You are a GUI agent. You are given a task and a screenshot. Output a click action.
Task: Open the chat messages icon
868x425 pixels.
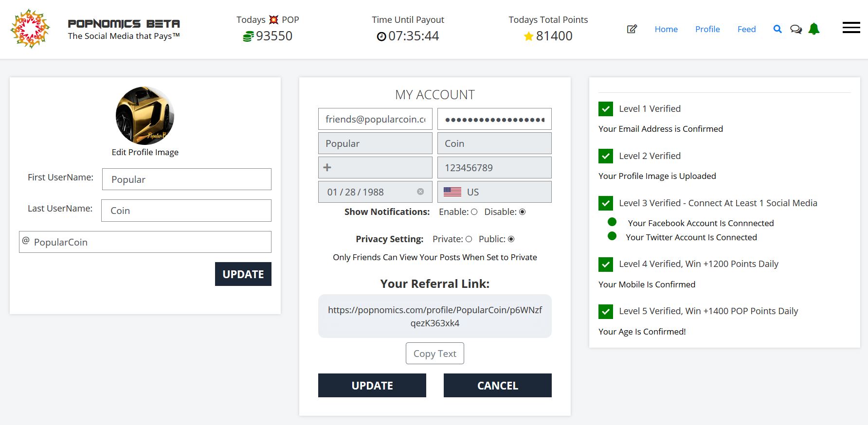click(796, 29)
